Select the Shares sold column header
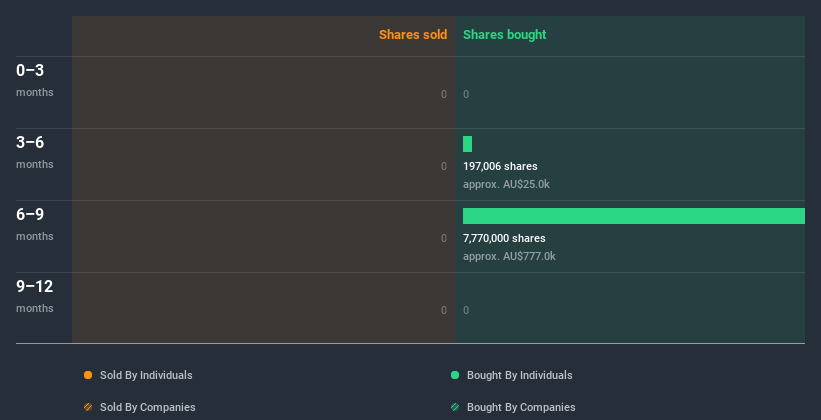 pyautogui.click(x=412, y=35)
